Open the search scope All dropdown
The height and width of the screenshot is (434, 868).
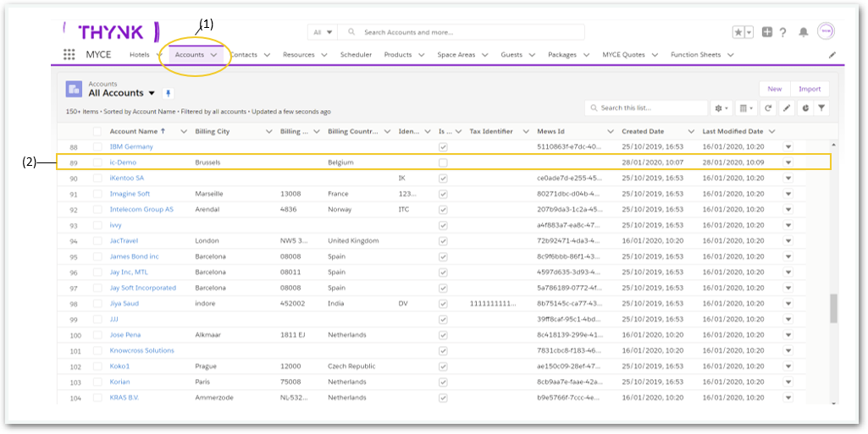(x=323, y=33)
